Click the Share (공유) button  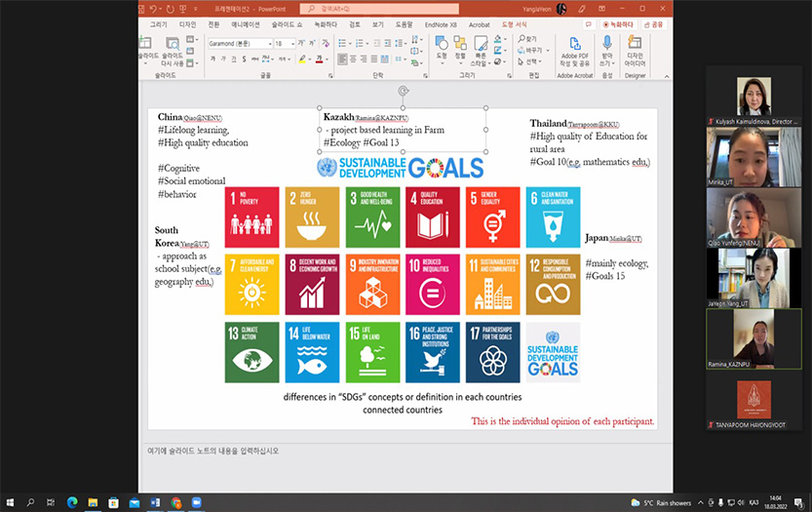(x=656, y=23)
